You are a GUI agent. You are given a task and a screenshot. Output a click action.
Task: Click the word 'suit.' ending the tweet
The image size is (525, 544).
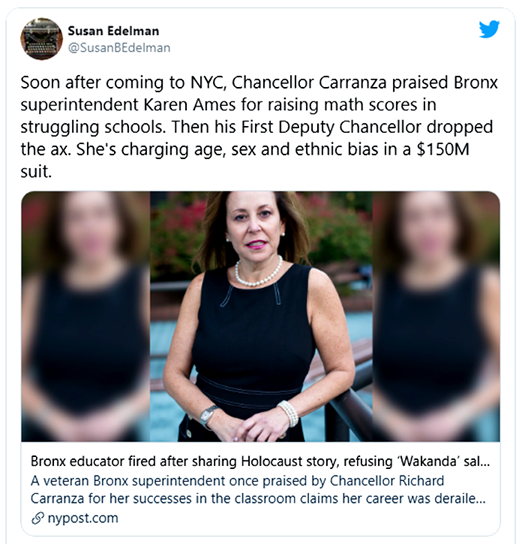(x=36, y=171)
